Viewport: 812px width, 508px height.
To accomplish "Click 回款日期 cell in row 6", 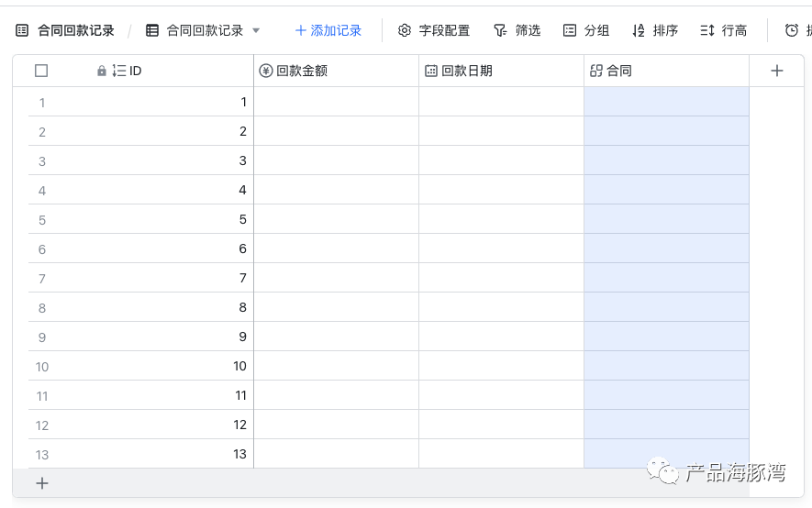I will [x=501, y=248].
